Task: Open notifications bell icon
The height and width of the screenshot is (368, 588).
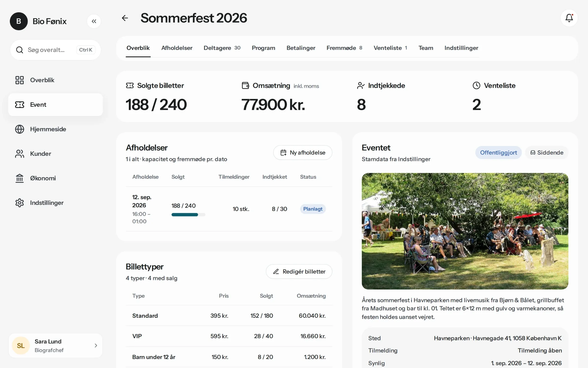Action: click(569, 18)
